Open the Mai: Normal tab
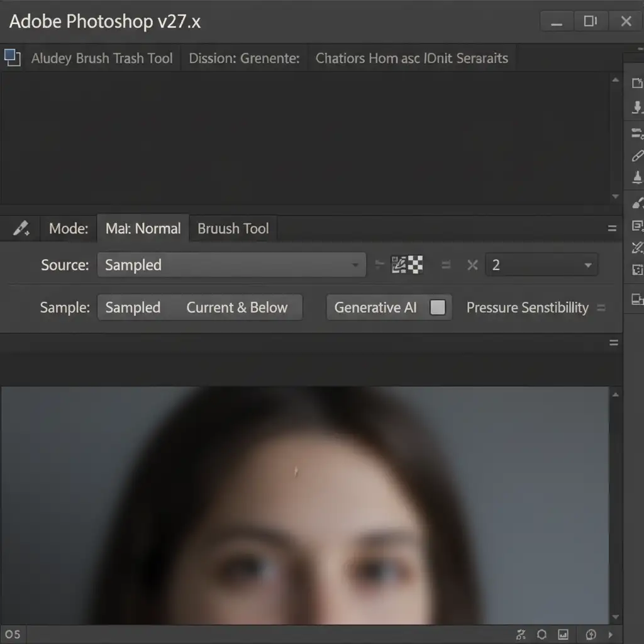Screen dimensions: 644x644 143,228
